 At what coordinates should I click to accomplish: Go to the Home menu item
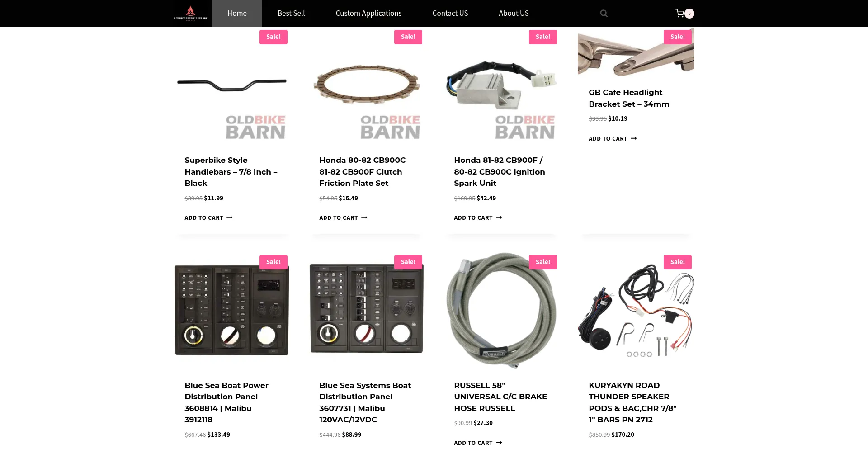(x=237, y=14)
